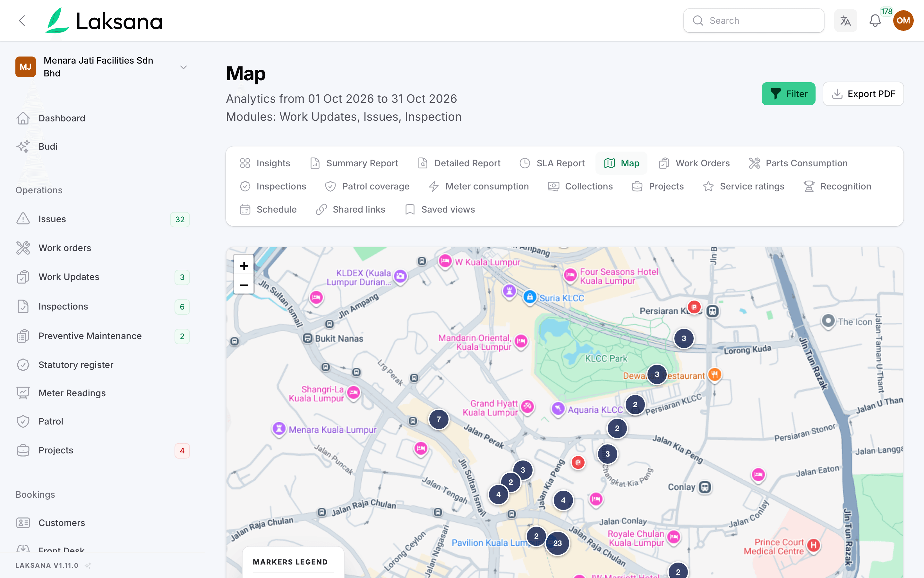Click the green Filter button

pos(788,94)
